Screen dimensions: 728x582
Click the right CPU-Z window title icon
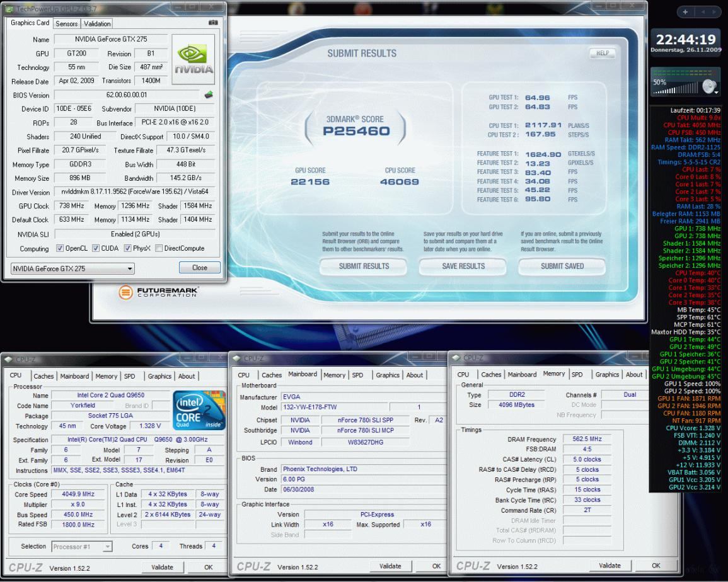pos(456,357)
